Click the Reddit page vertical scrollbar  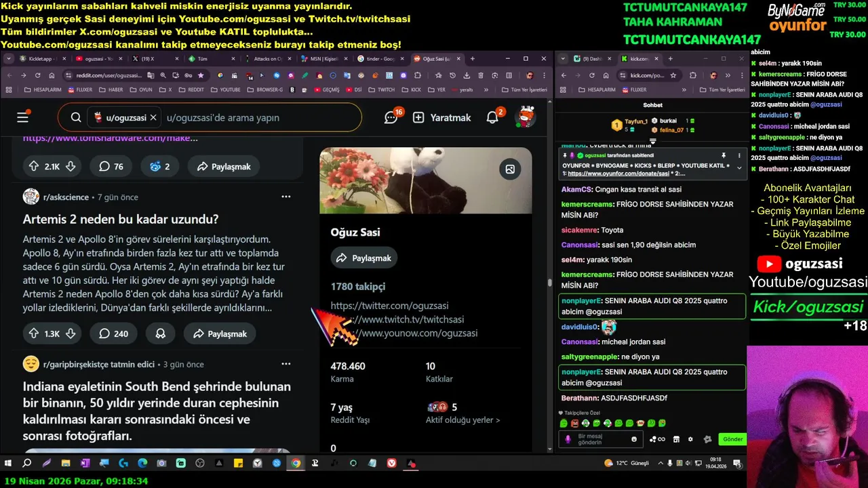(x=549, y=282)
